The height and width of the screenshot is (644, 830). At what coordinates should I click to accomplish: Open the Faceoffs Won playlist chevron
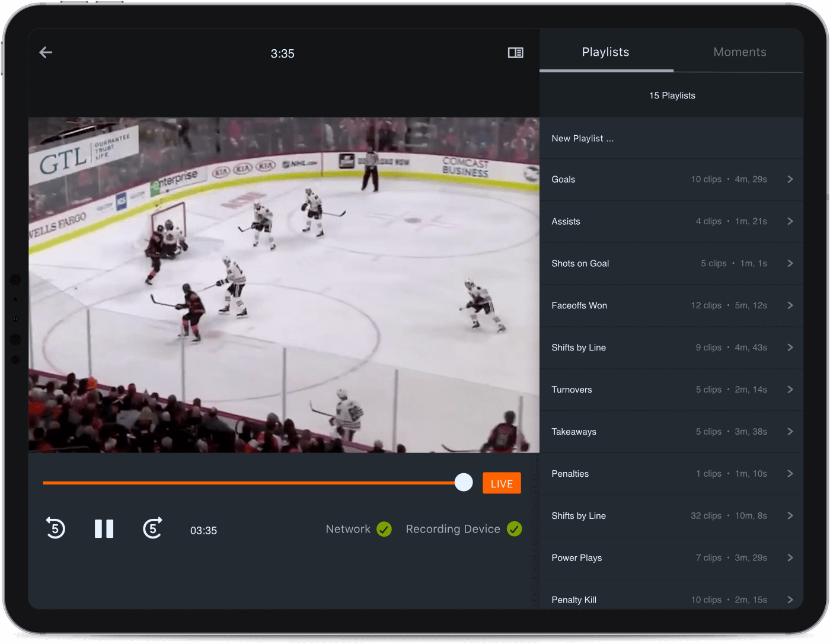point(790,305)
